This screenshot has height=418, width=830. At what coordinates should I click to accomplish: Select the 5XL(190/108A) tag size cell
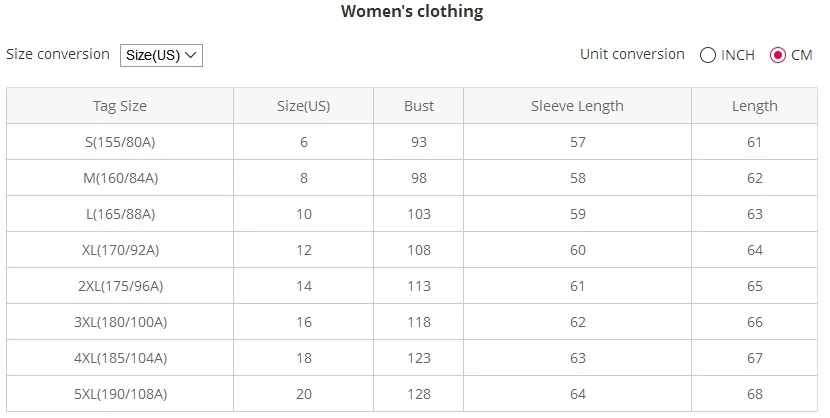pos(120,394)
